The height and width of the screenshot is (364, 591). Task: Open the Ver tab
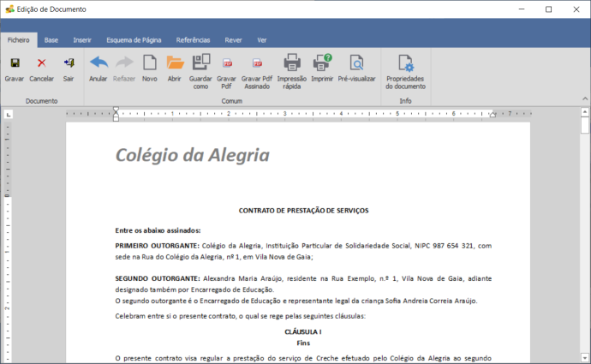(x=262, y=40)
